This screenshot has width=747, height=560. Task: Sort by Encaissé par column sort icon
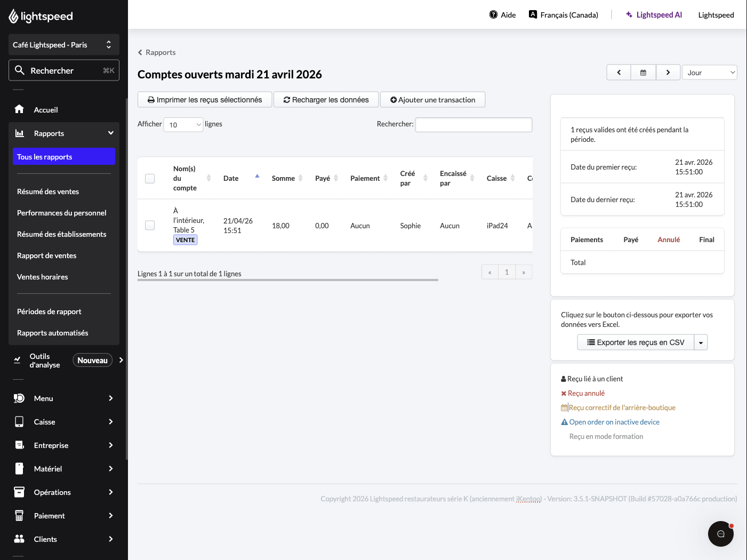pyautogui.click(x=472, y=178)
